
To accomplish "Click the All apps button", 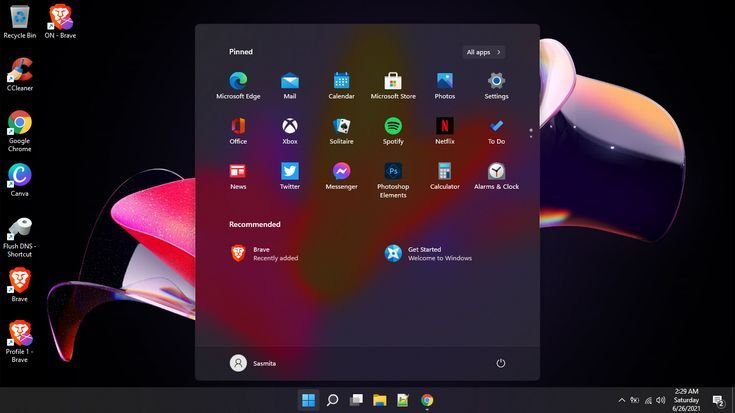I will (484, 52).
